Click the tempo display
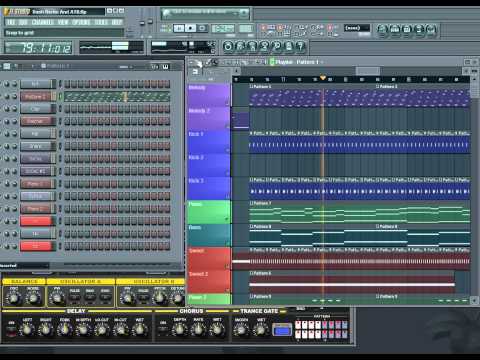The image size is (480, 360). click(x=223, y=28)
